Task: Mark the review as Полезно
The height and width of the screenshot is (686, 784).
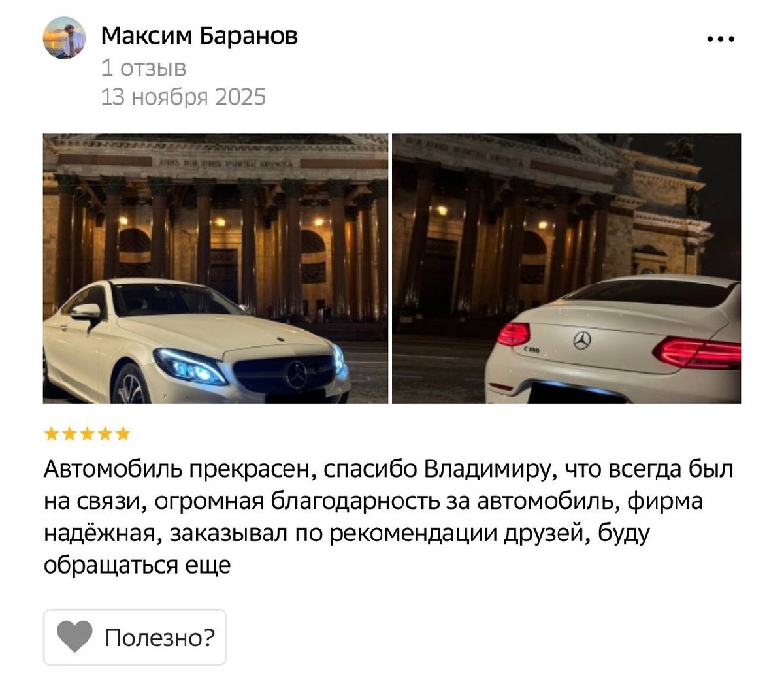Action: point(135,637)
